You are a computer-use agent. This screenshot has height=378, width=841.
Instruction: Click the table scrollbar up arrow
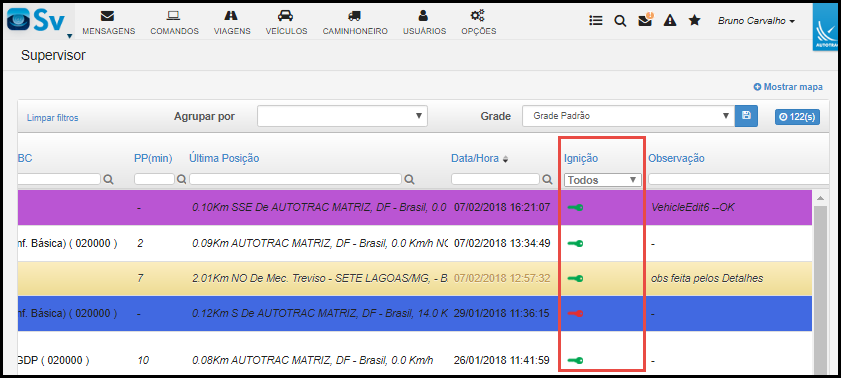tap(820, 198)
